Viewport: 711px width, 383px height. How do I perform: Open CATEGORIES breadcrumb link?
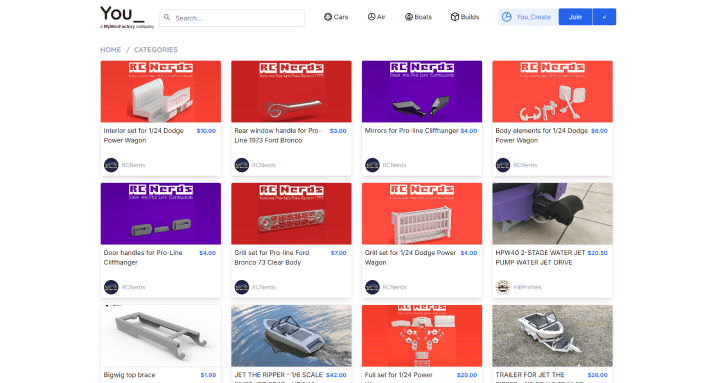point(156,49)
